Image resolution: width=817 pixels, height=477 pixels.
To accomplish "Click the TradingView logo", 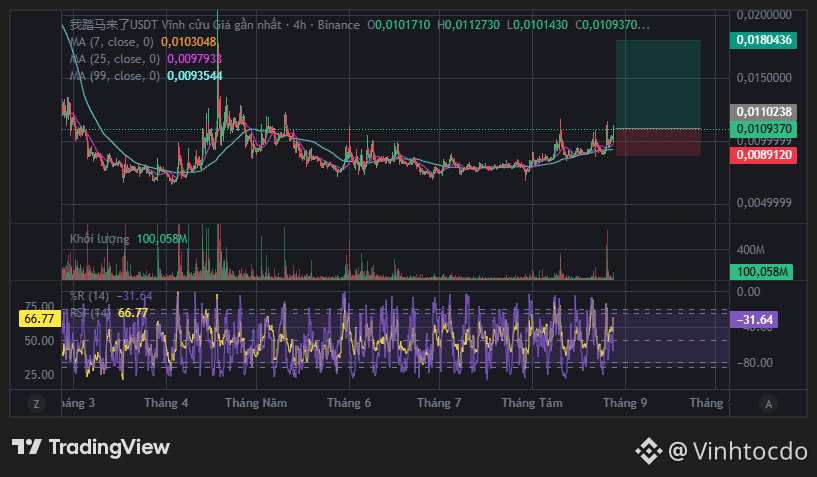I will coord(91,447).
